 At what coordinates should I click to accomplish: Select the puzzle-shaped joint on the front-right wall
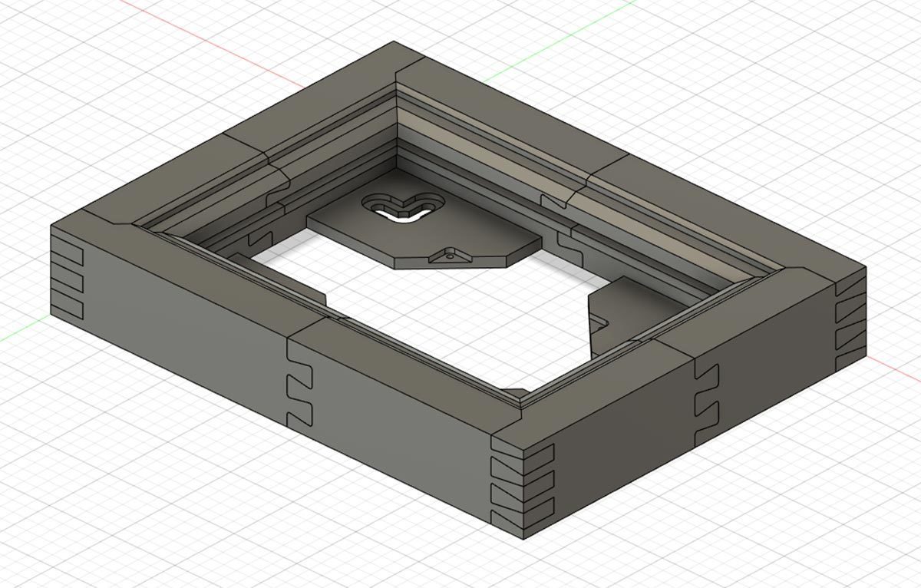(x=705, y=401)
